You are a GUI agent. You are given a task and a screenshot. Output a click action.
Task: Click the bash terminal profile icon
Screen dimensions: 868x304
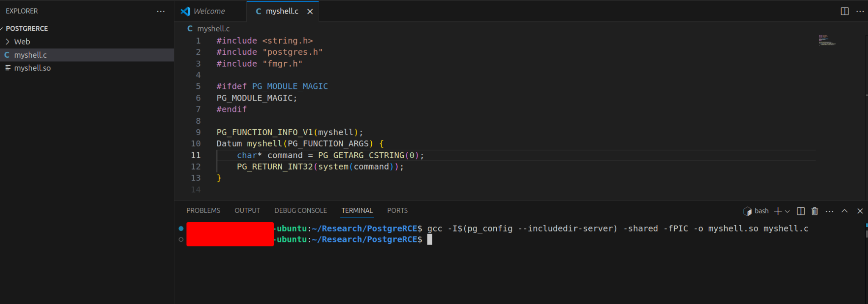747,211
